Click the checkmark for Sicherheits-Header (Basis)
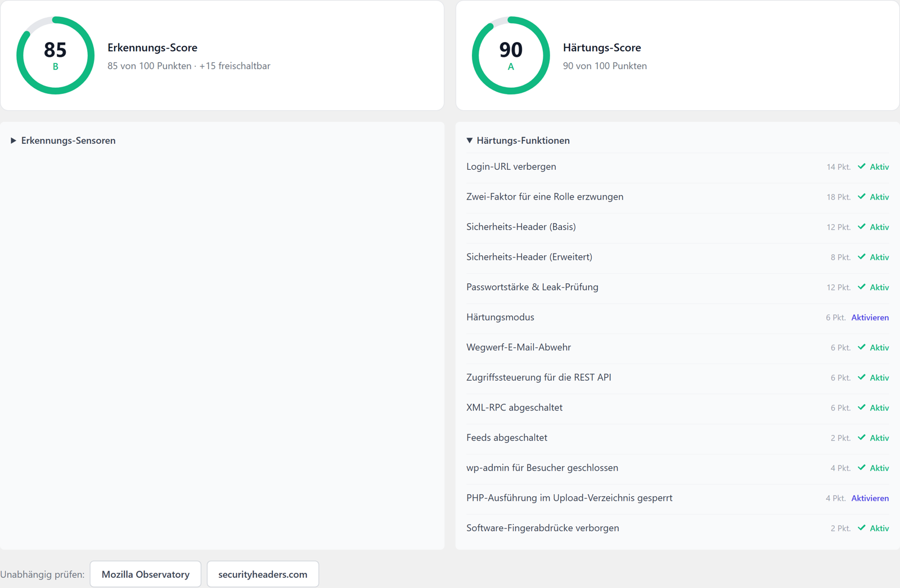Viewport: 900px width, 588px height. click(862, 227)
